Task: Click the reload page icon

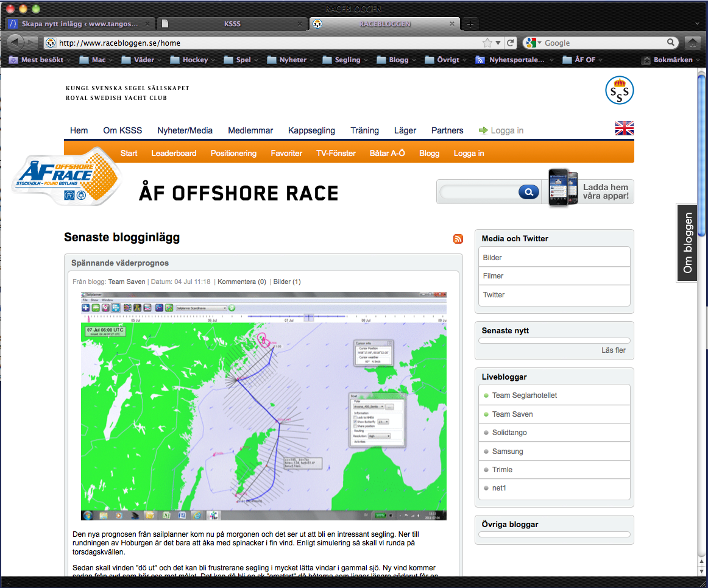Action: 510,43
